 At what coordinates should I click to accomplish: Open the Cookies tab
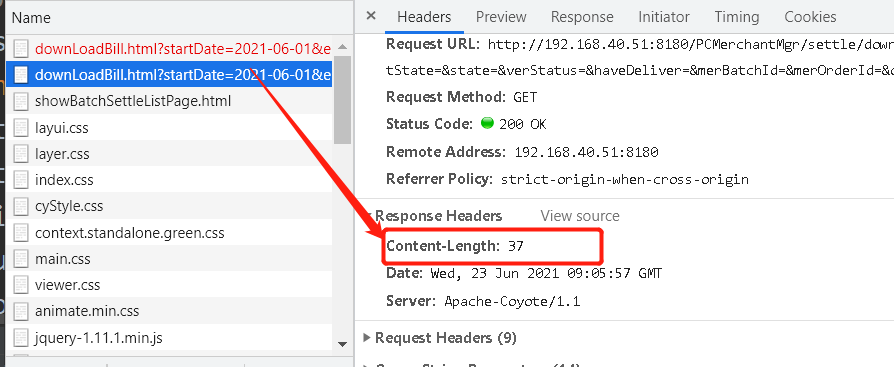pos(810,17)
